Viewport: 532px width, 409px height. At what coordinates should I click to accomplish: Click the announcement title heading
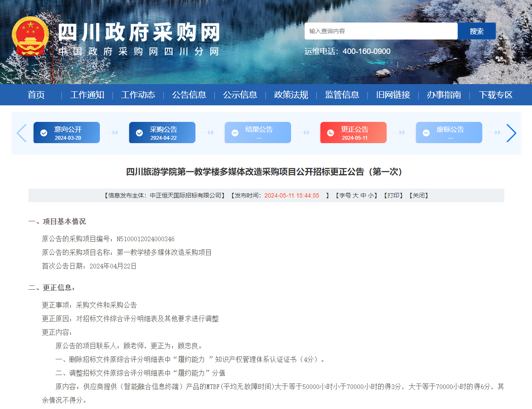click(x=266, y=172)
